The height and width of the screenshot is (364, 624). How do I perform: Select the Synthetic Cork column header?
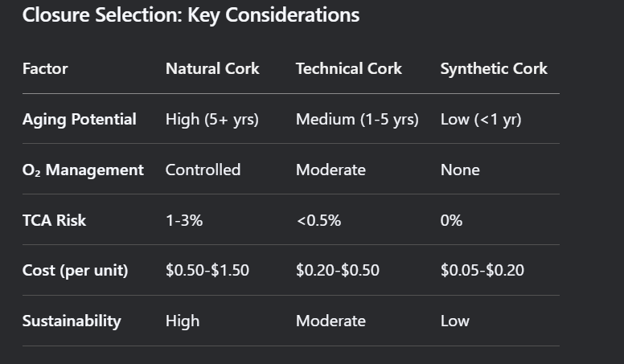point(494,69)
